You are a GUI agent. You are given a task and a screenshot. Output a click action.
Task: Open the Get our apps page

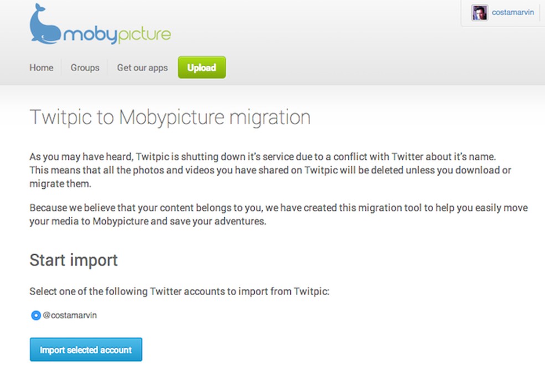pos(142,68)
